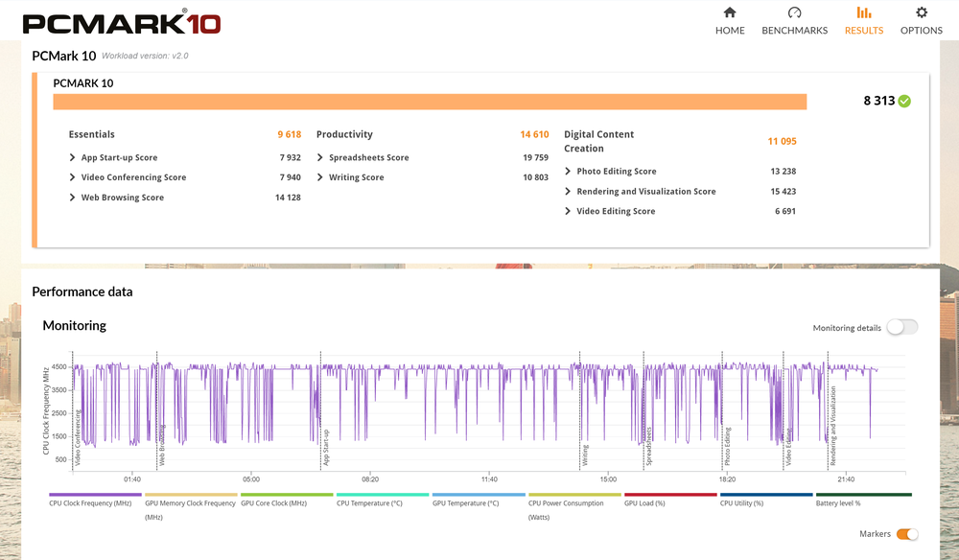Click the green valid-score checkmark icon

pos(904,101)
